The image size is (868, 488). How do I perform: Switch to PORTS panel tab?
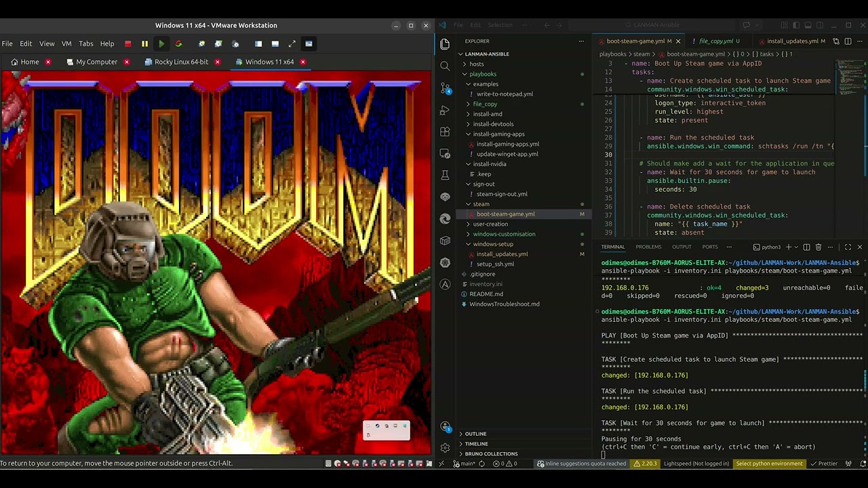[x=710, y=247]
